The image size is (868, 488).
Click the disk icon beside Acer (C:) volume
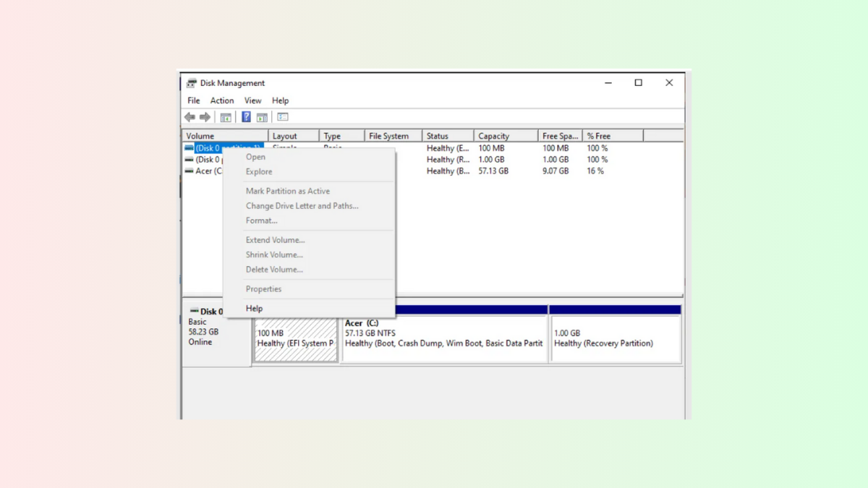[x=191, y=171]
